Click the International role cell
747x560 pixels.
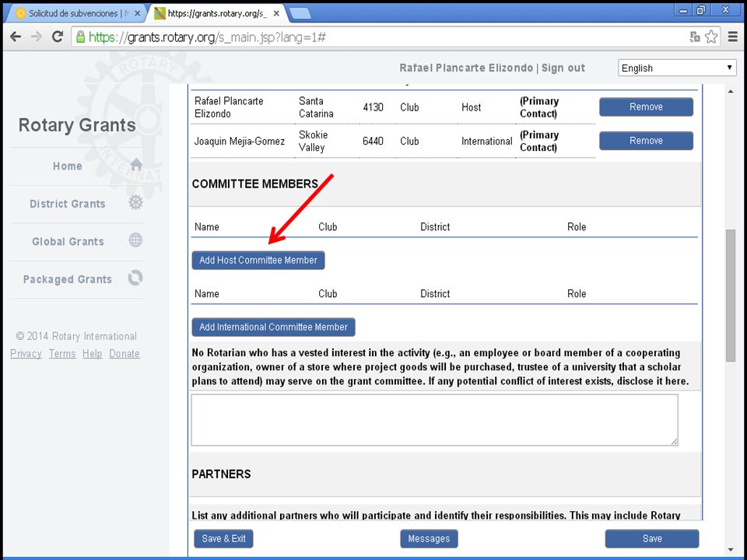click(x=487, y=141)
